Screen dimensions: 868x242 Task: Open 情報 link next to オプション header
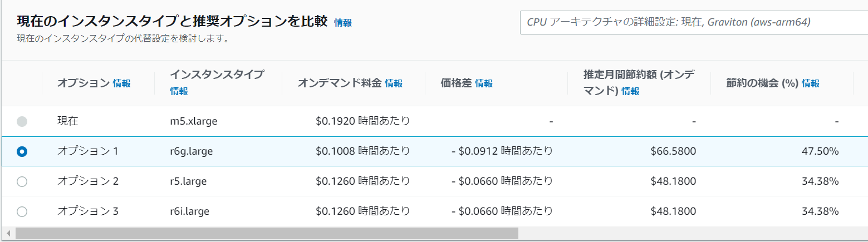[x=122, y=83]
